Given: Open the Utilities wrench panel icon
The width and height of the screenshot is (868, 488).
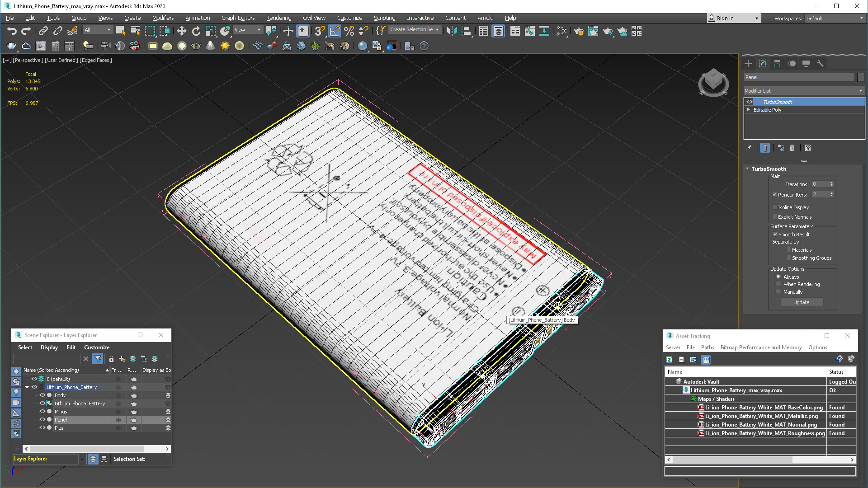Looking at the screenshot, I should (821, 64).
